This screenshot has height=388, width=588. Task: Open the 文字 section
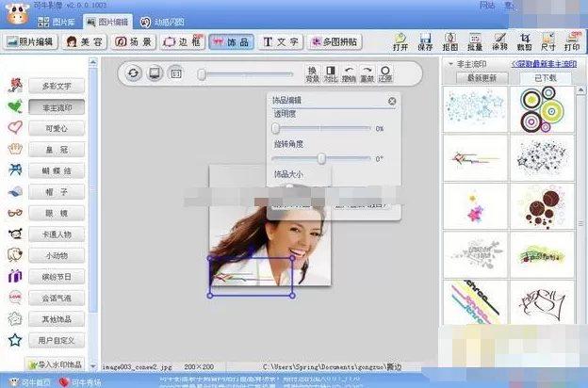tap(281, 41)
